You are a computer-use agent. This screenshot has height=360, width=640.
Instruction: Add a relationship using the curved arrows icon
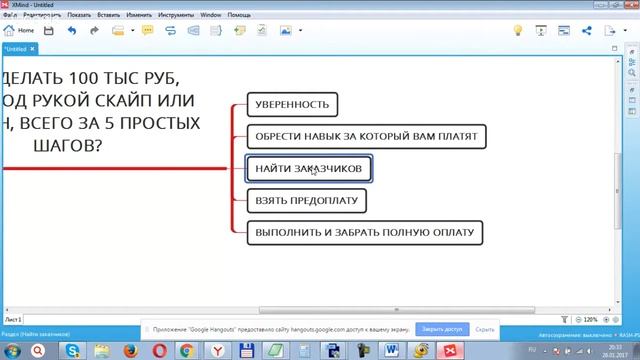pos(171,31)
